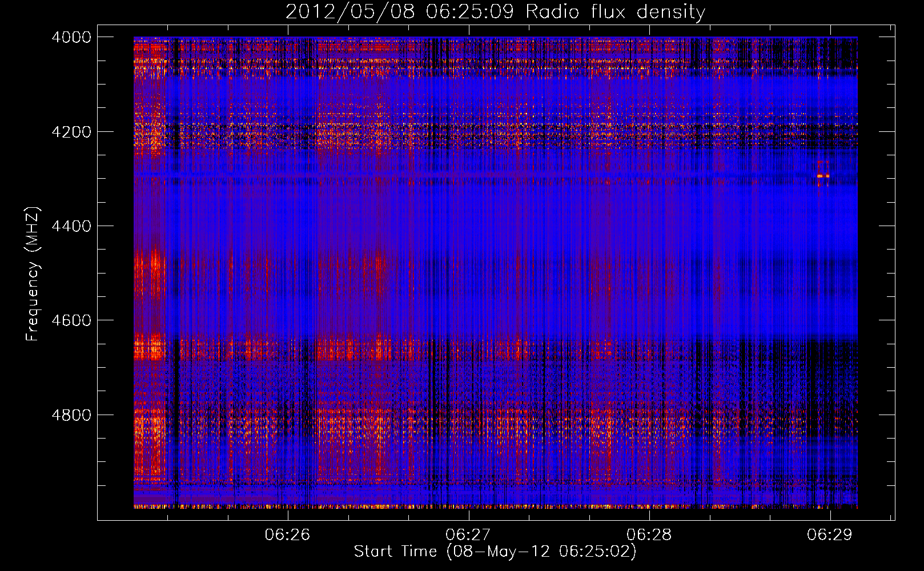Click the 06:28 time tick label
Image resolution: width=924 pixels, height=571 pixels.
pyautogui.click(x=649, y=534)
